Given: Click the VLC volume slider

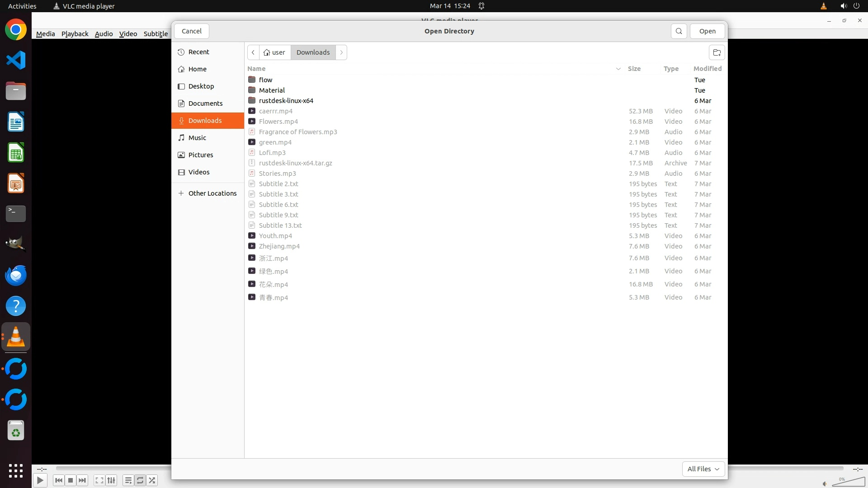Looking at the screenshot, I should tap(848, 483).
